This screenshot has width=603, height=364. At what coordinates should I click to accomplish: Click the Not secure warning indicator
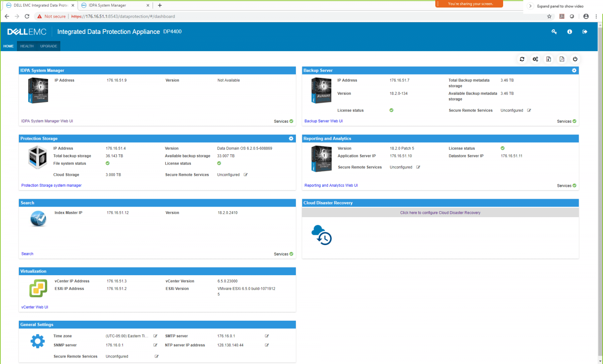coord(51,17)
